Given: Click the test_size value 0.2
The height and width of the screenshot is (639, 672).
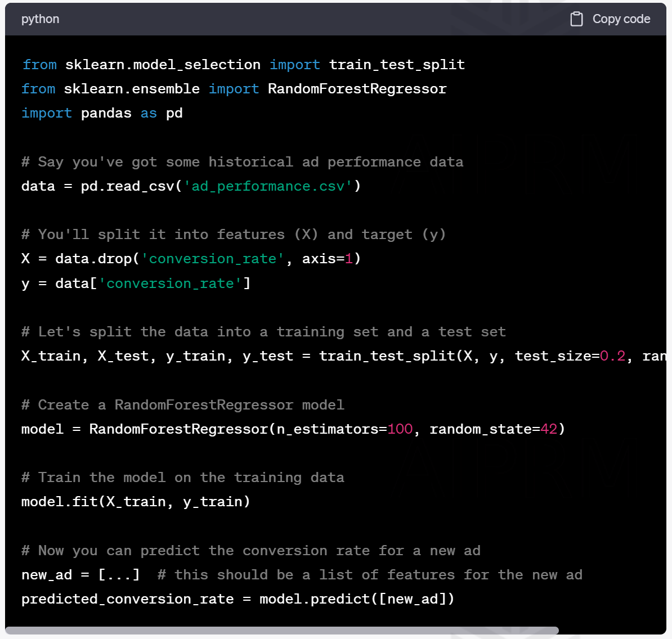Looking at the screenshot, I should point(612,356).
